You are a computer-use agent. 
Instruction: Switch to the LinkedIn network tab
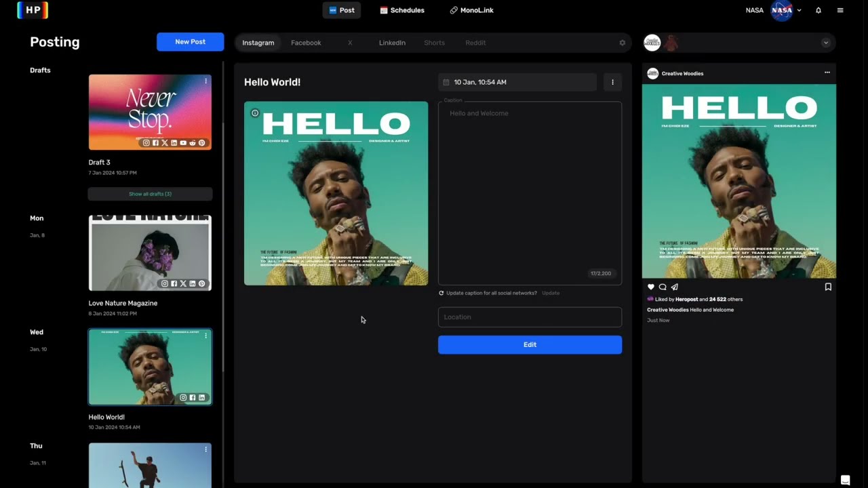click(392, 43)
